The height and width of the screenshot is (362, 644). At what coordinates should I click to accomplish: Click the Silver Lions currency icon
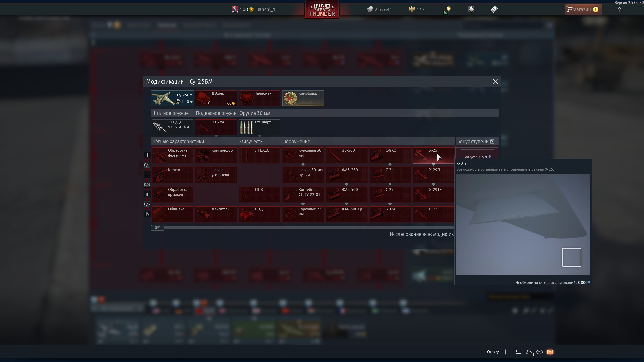[370, 10]
